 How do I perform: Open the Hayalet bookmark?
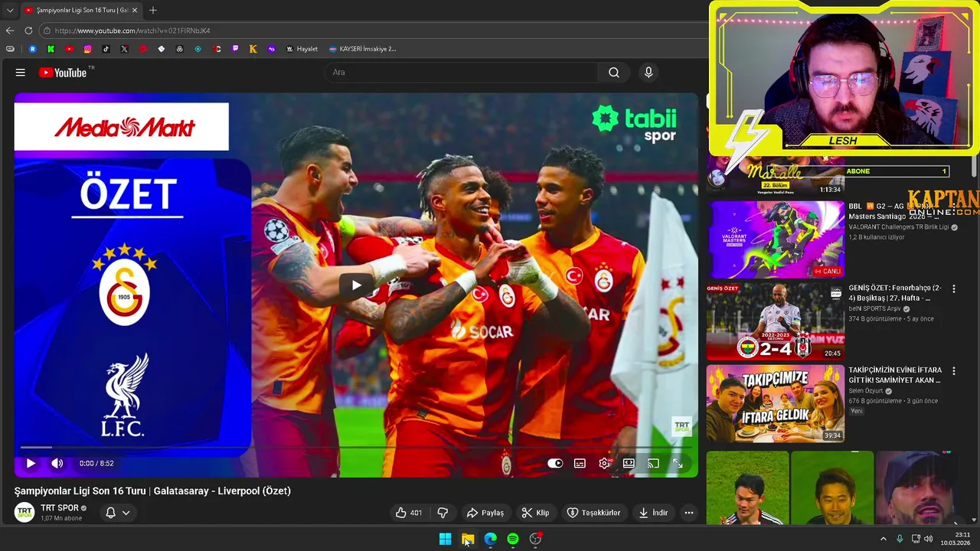pos(302,49)
